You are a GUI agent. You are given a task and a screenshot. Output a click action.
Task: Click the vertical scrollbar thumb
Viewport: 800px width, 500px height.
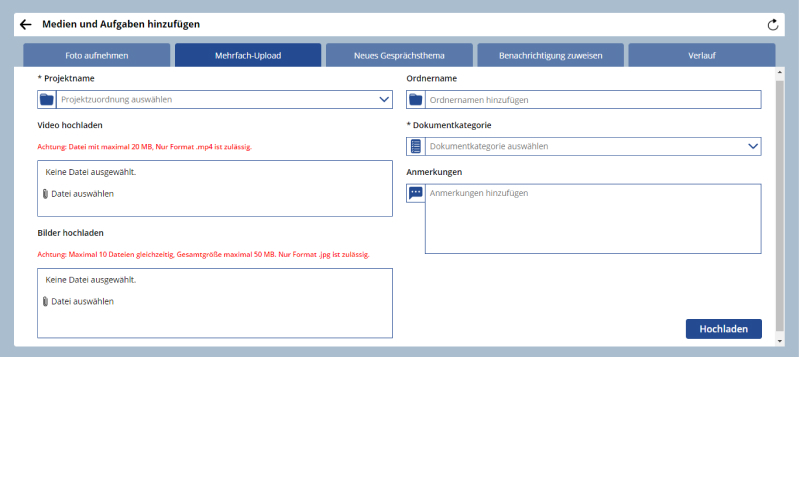coord(779,205)
